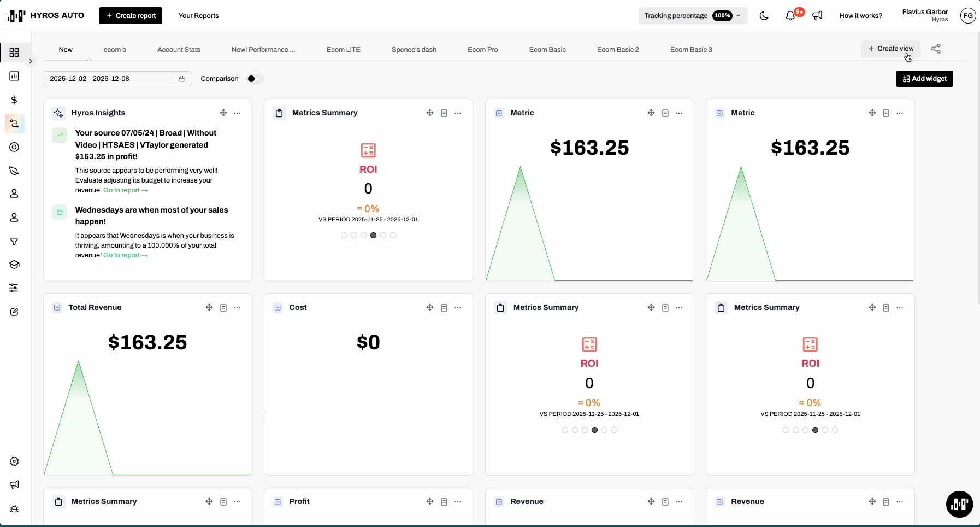Viewport: 980px width, 527px height.
Task: Switch to the Account Stats tab
Action: (x=179, y=50)
